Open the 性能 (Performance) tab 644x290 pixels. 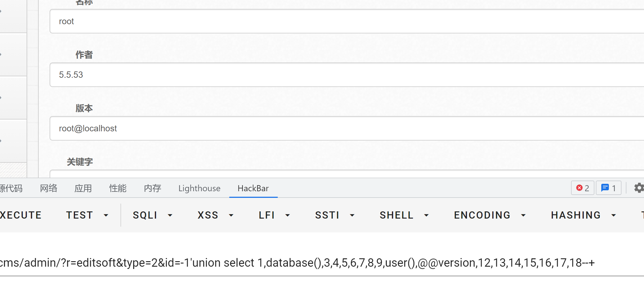coord(118,188)
